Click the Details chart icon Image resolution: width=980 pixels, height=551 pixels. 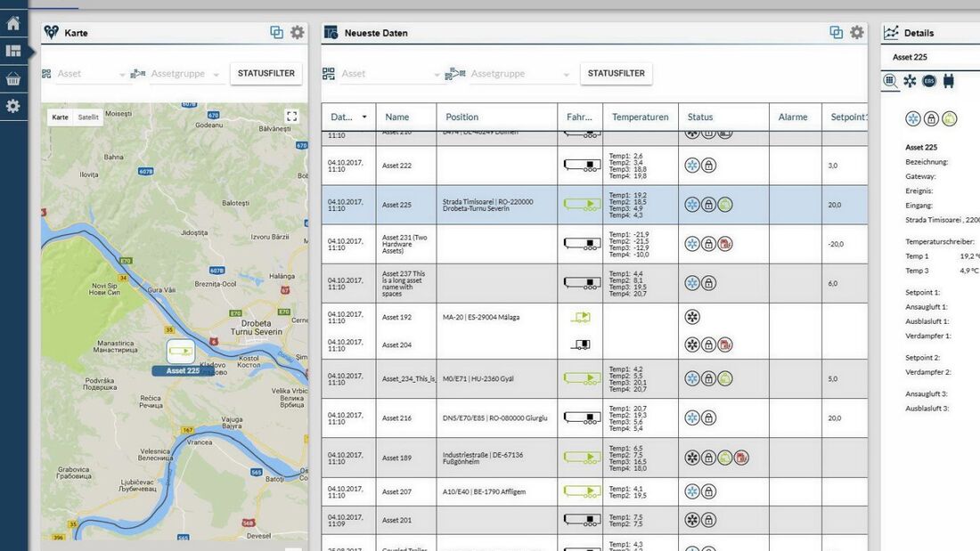(891, 32)
